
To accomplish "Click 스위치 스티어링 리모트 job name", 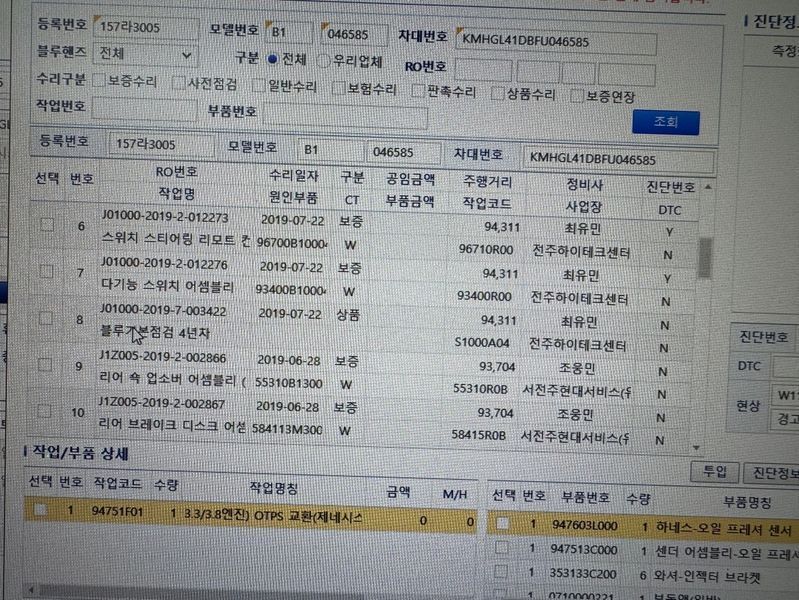I will [x=176, y=239].
